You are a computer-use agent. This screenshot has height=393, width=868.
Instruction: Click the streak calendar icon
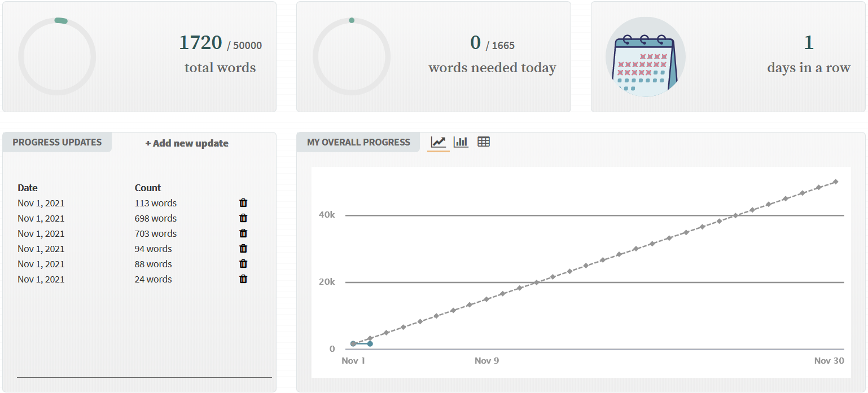(645, 57)
